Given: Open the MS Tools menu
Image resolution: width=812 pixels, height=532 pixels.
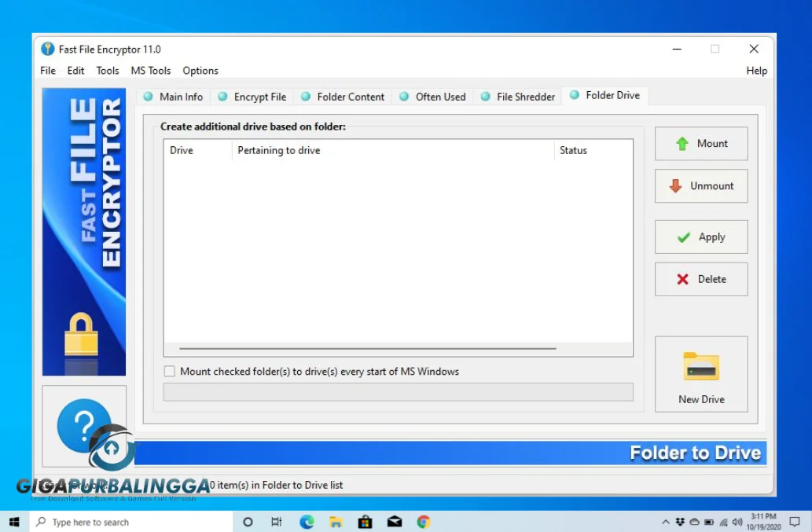Looking at the screenshot, I should coord(150,71).
